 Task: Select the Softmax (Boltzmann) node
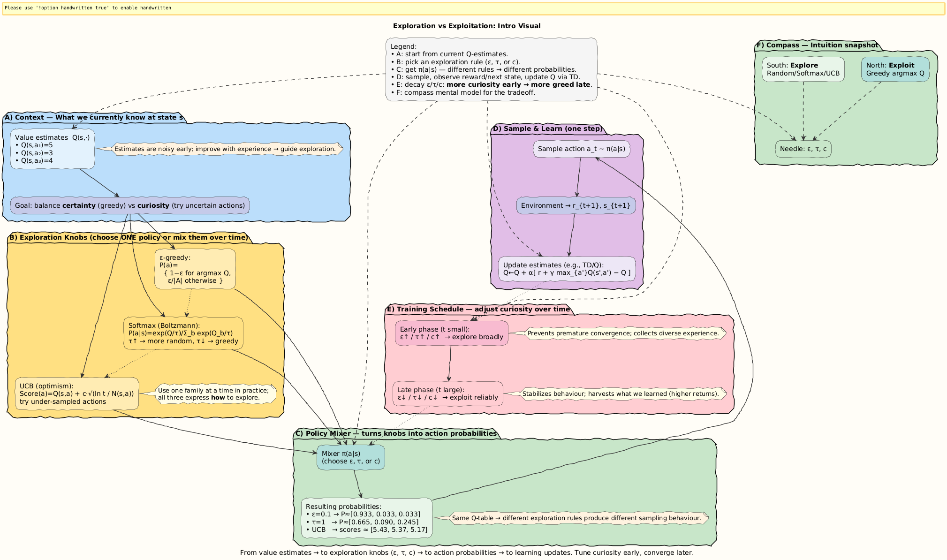tap(183, 333)
